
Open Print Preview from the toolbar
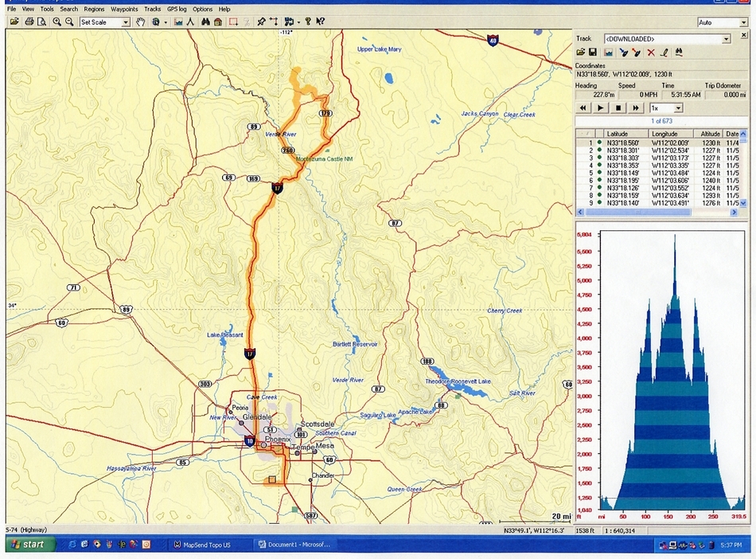click(x=41, y=21)
